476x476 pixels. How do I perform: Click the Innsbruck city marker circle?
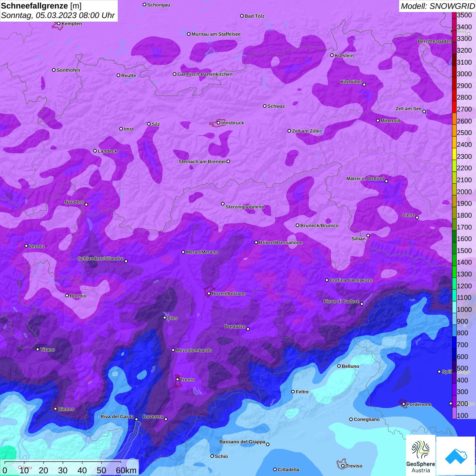point(218,123)
